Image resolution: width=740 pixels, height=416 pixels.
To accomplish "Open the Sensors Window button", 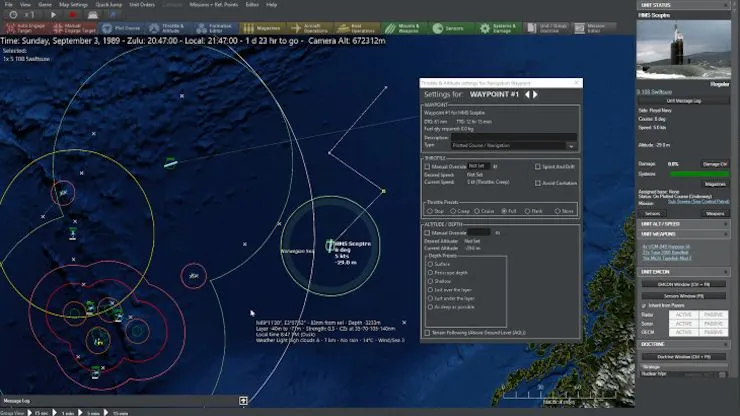I will (683, 296).
